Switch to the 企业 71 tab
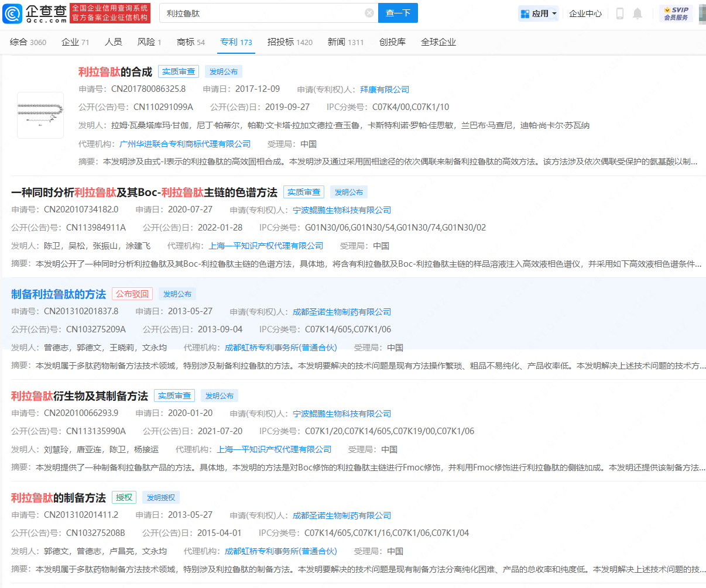Screen dimensions: 706x588 tap(76, 42)
